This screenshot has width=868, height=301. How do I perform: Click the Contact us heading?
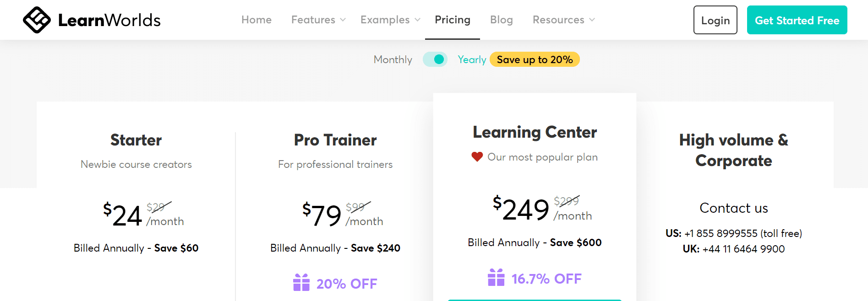[x=734, y=208]
